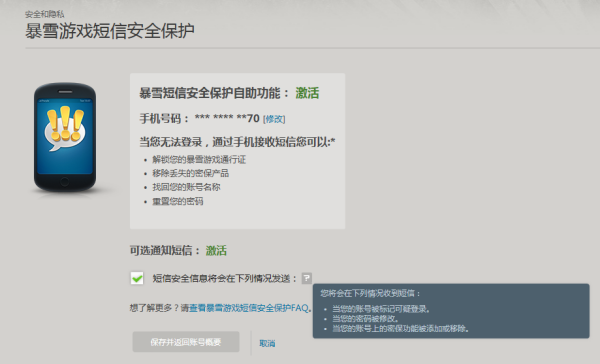
Task: Click the 保存并返回账号概要 button
Action: [x=186, y=342]
